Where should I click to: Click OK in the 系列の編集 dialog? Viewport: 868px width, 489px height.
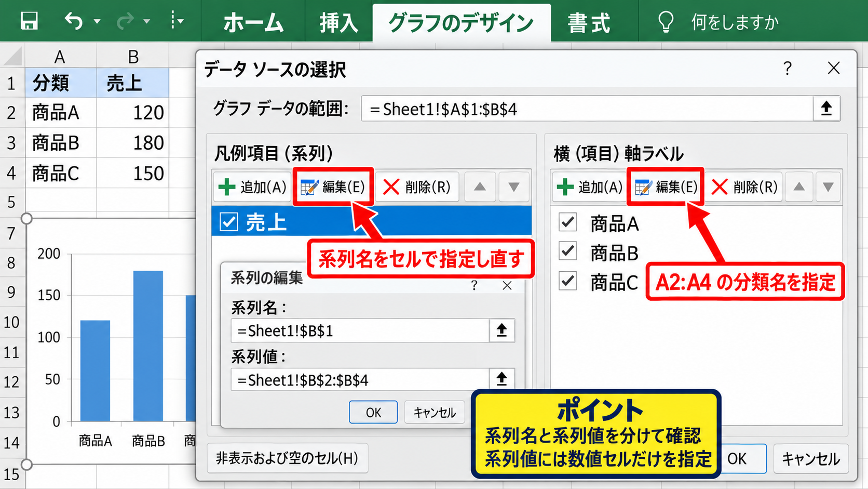pyautogui.click(x=373, y=412)
